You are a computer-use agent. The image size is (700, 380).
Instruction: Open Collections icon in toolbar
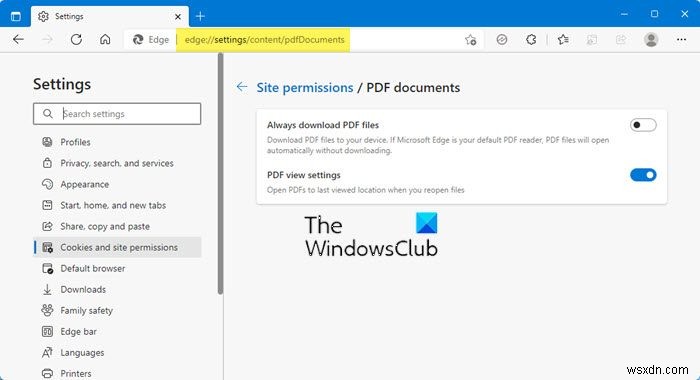[x=592, y=40]
